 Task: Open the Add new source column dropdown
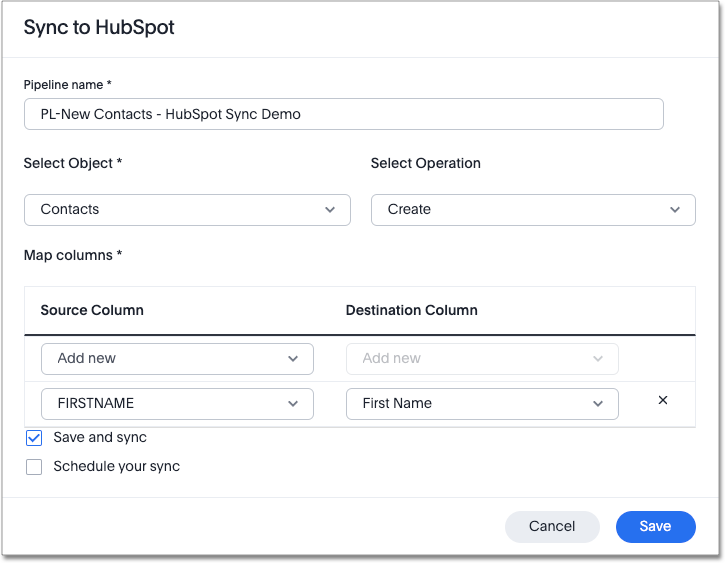coord(176,359)
